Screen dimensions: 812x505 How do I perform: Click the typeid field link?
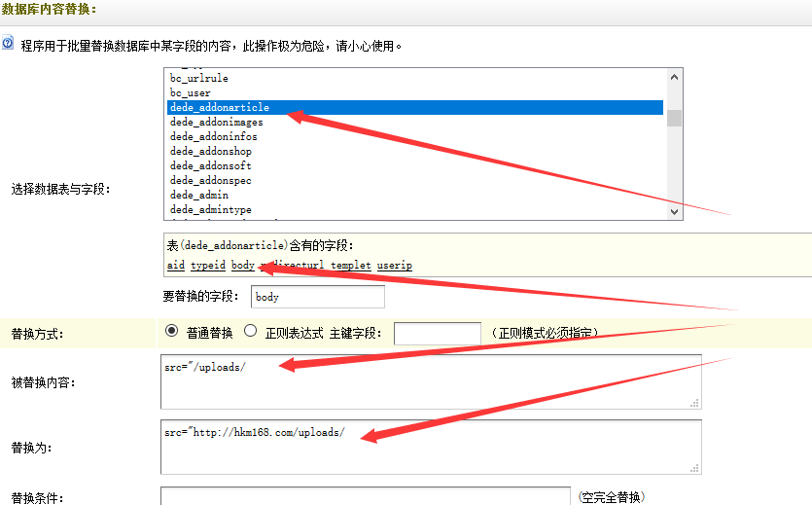point(208,266)
